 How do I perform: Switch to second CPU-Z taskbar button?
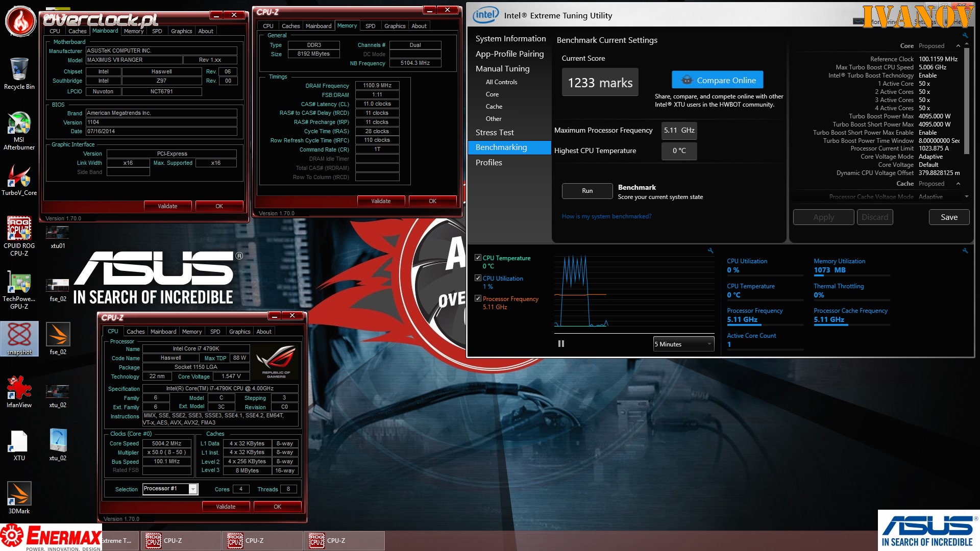click(x=262, y=541)
